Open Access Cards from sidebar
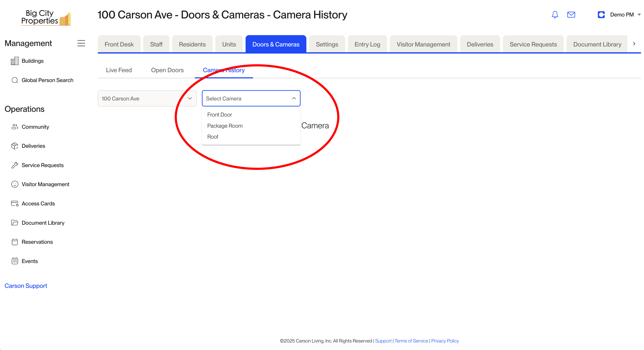644x350 pixels. click(38, 203)
